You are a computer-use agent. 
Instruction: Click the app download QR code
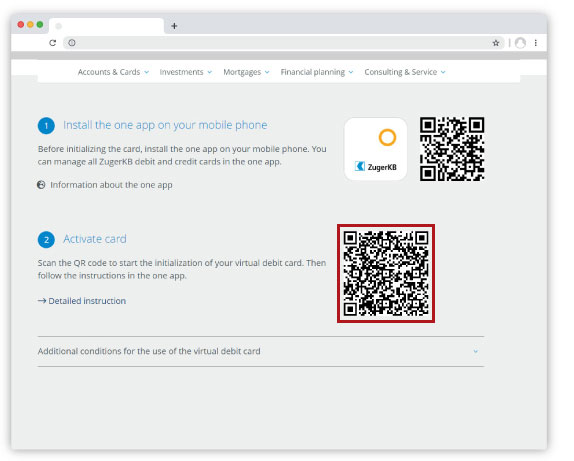[x=452, y=149]
